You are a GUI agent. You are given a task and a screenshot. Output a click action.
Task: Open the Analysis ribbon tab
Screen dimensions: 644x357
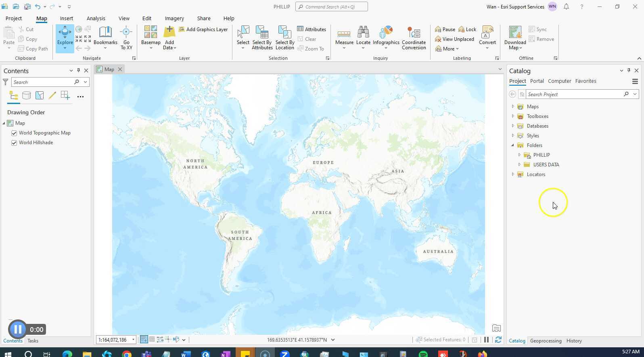96,19
